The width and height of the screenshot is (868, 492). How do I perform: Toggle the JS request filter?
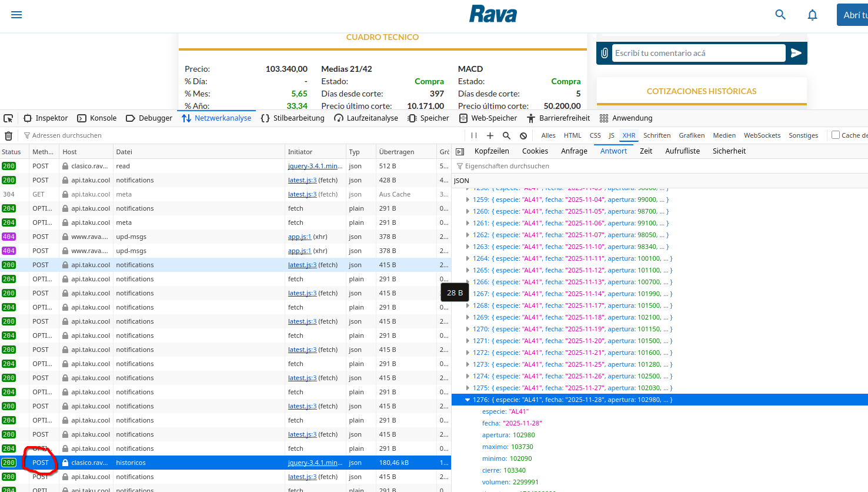(x=611, y=135)
